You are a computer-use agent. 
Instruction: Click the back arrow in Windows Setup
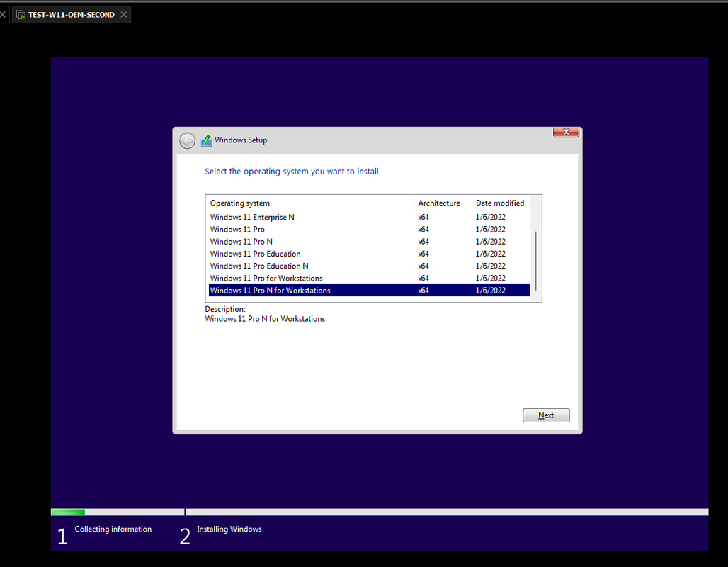187,141
